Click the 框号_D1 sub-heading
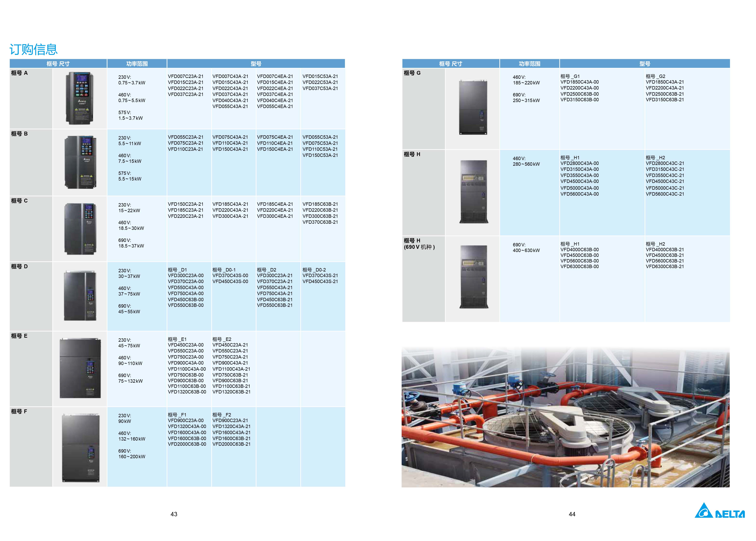 (177, 270)
